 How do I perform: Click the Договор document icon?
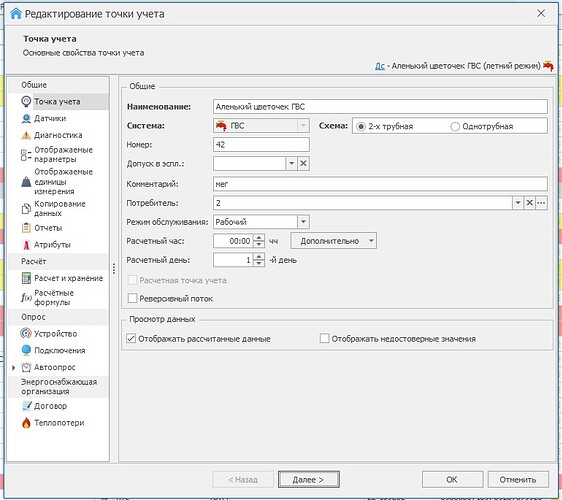pyautogui.click(x=26, y=406)
